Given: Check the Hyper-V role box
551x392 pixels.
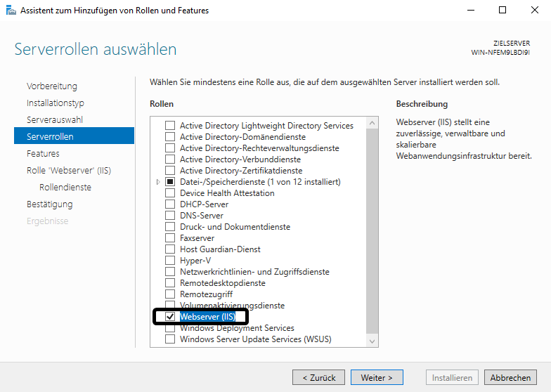Looking at the screenshot, I should pos(170,260).
